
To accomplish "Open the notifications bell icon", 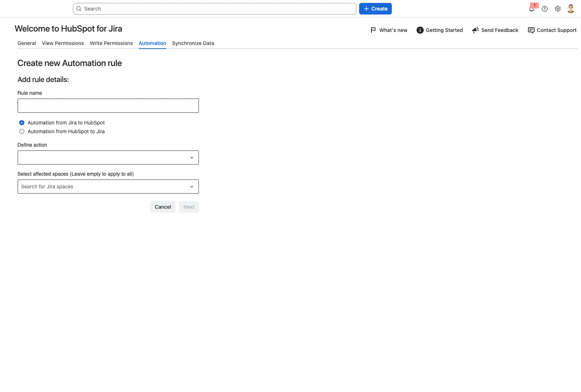I will [x=531, y=9].
